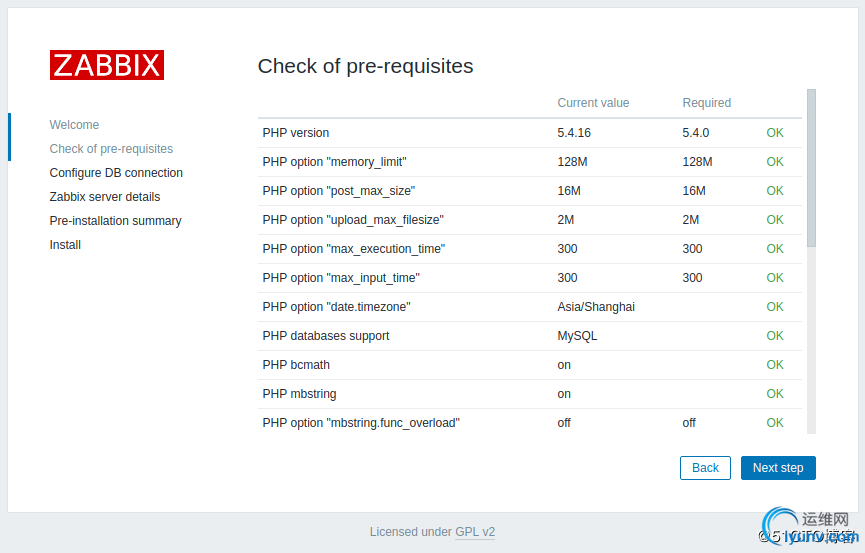Image resolution: width=865 pixels, height=553 pixels.
Task: Click the Required column header
Action: coord(706,103)
